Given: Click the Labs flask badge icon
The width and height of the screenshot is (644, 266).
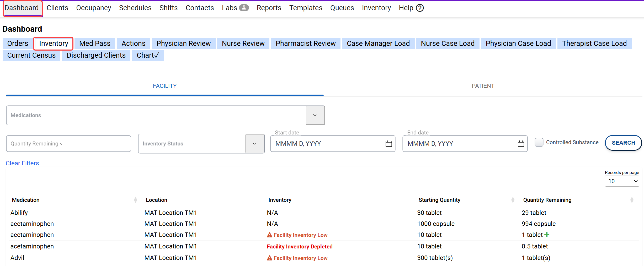Looking at the screenshot, I should pyautogui.click(x=244, y=8).
